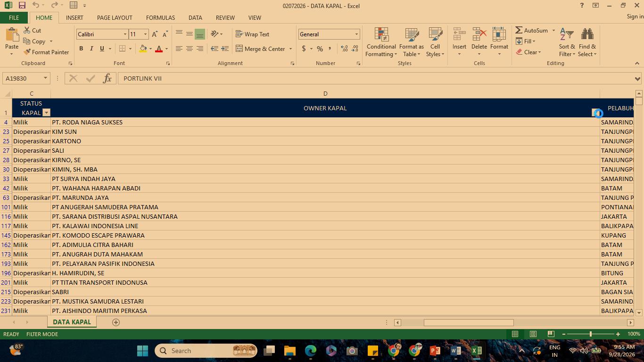Open STATUS KAPAL column filter dropdown
Viewport: 644px width, 362px height.
(46, 113)
